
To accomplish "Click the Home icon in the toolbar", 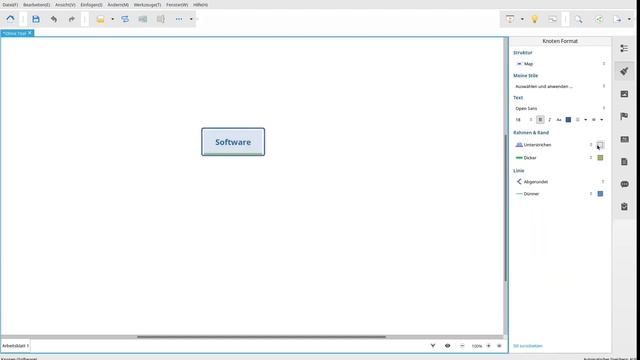I will pyautogui.click(x=10, y=19).
